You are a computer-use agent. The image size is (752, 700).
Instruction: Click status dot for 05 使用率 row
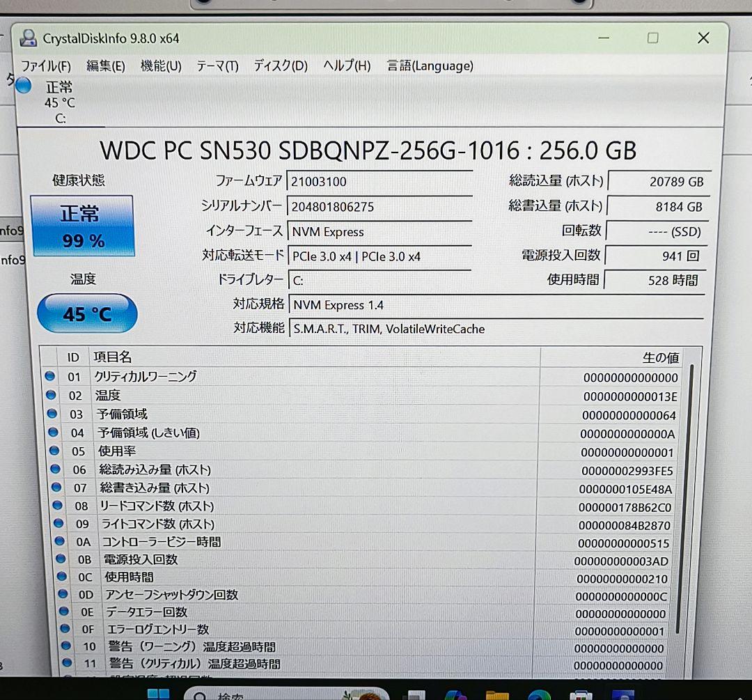(x=54, y=451)
